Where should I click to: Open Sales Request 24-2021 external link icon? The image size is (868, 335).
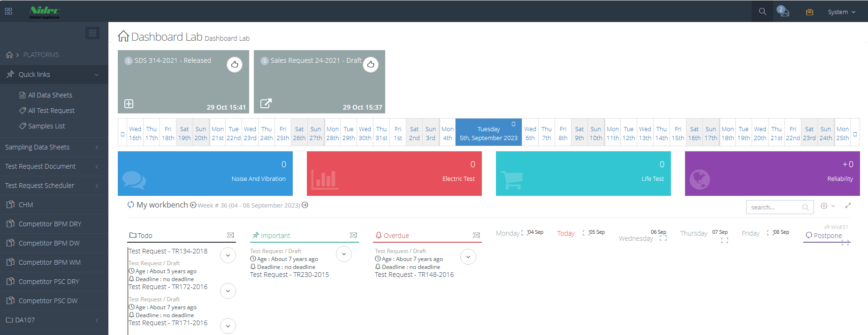coord(266,104)
